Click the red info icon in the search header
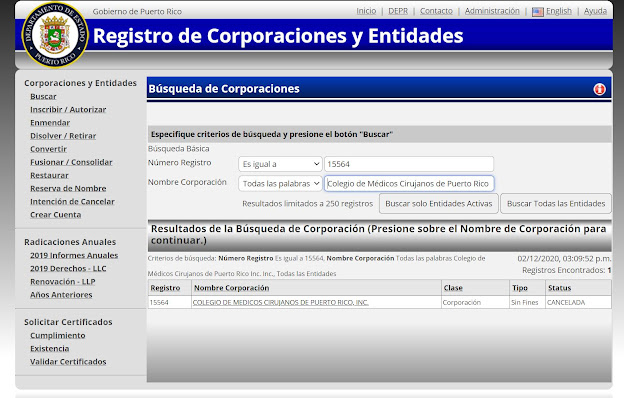This screenshot has height=398, width=624. click(x=599, y=89)
